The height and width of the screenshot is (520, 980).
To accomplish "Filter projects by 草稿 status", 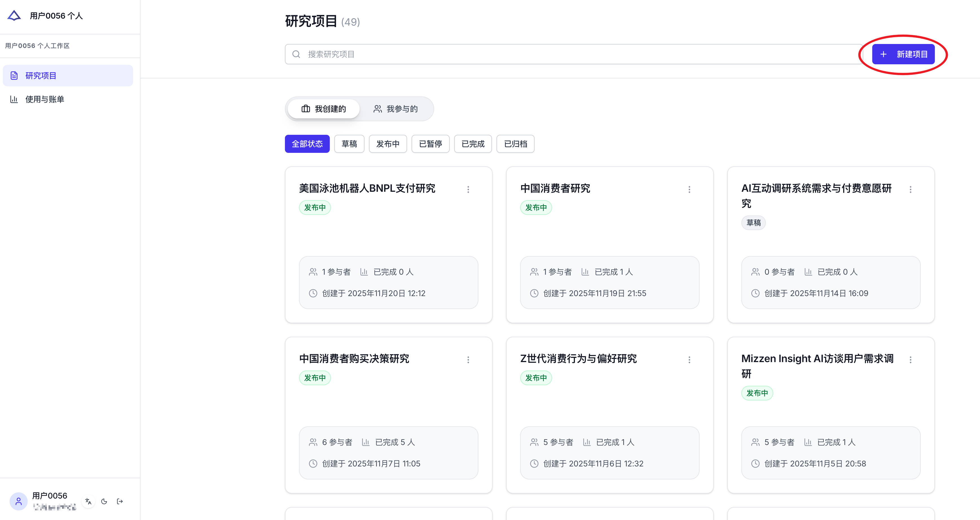I will click(349, 144).
